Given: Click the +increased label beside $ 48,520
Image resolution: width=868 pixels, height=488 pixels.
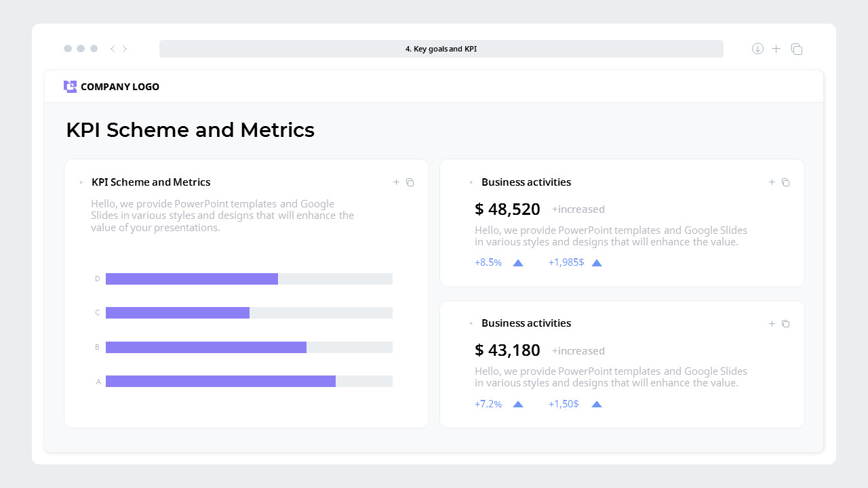Looking at the screenshot, I should (x=578, y=209).
